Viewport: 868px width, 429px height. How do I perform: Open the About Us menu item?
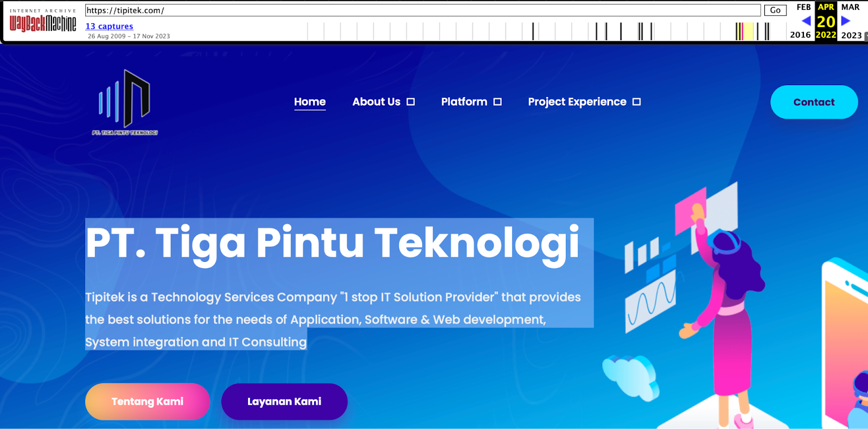(x=376, y=102)
